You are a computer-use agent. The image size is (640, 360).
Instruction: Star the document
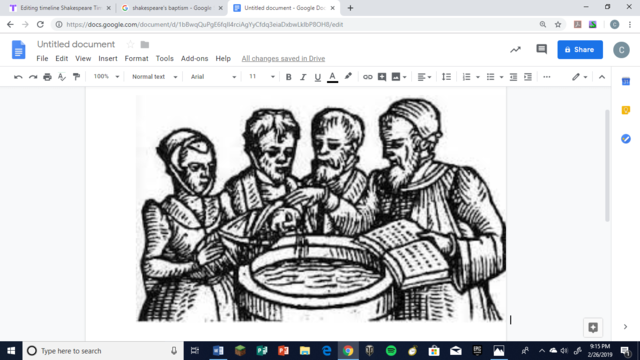point(130,44)
